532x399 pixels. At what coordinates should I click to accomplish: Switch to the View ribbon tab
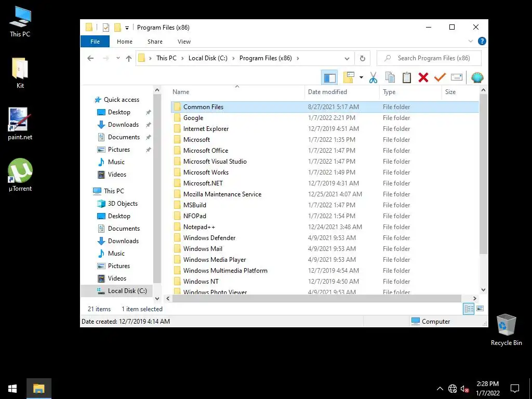[x=184, y=42]
